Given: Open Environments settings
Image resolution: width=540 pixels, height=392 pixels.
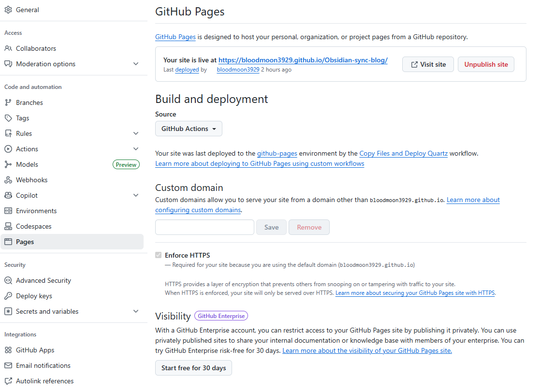Looking at the screenshot, I should pyautogui.click(x=72, y=211).
